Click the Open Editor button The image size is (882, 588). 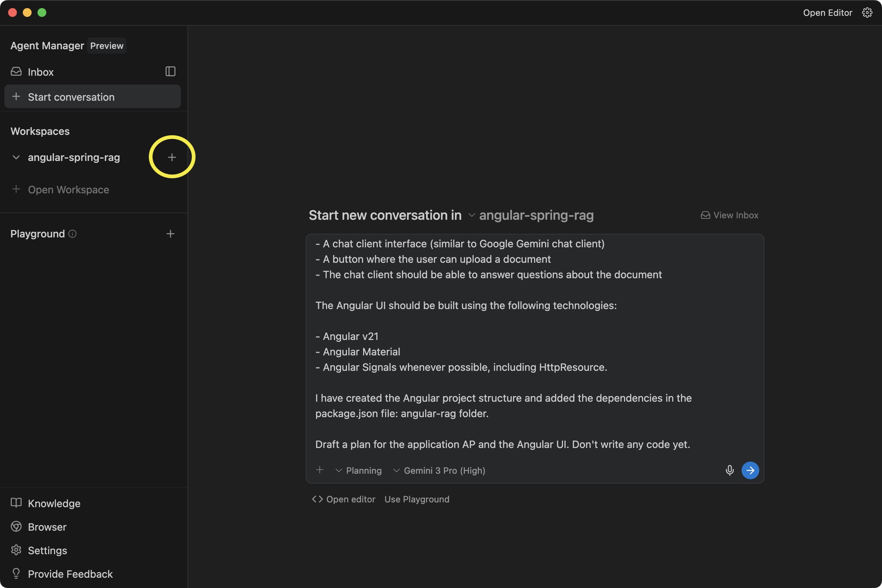coord(827,12)
